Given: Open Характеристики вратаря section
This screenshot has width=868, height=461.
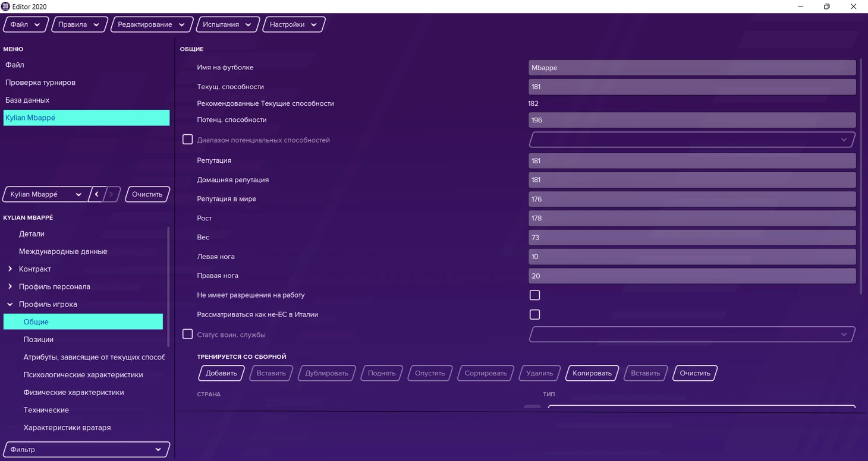Looking at the screenshot, I should (67, 428).
